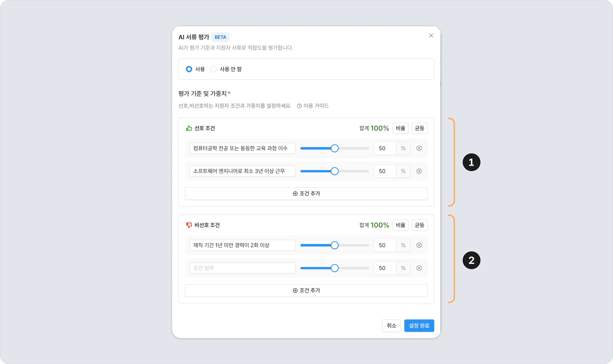Click the BETA badge
The height and width of the screenshot is (364, 613).
220,37
